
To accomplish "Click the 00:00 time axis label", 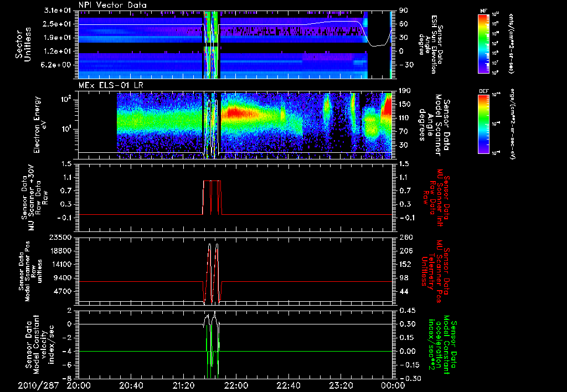I will [394, 386].
